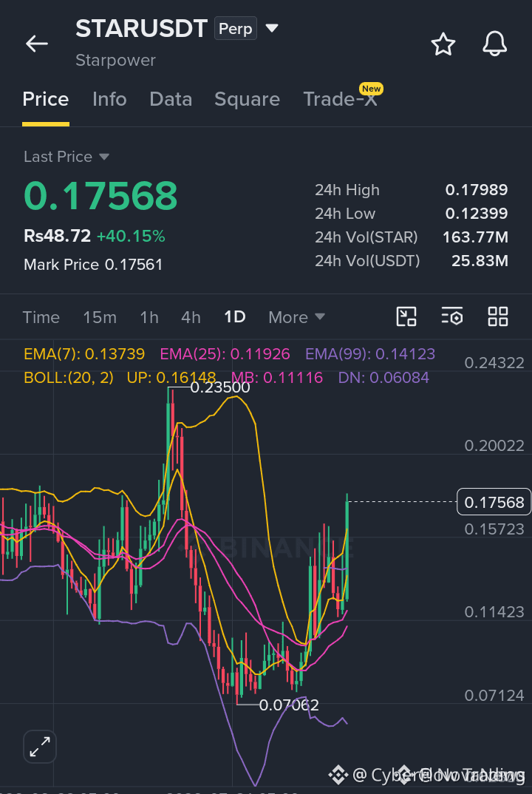Open the Square tab
This screenshot has height=794, width=532.
pos(247,99)
